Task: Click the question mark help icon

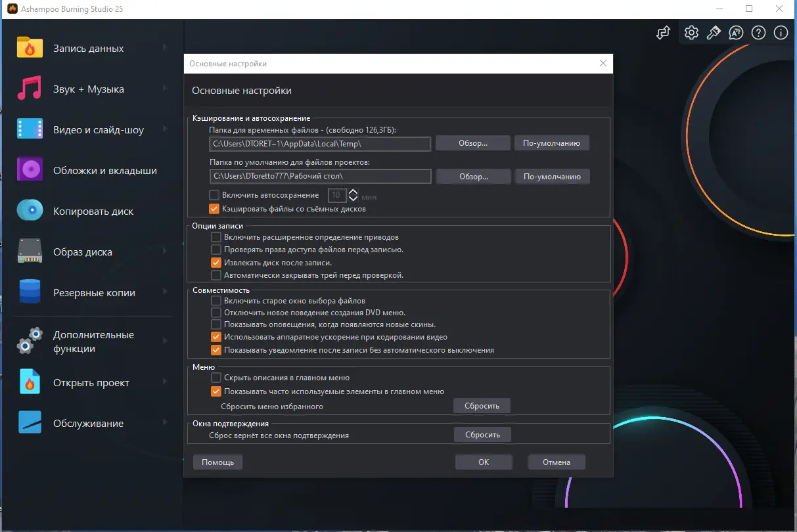Action: (758, 33)
